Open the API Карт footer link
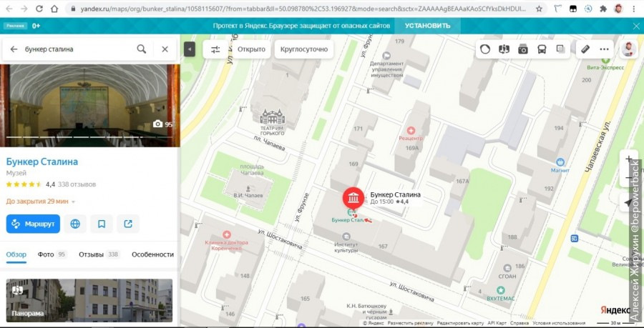Image resolution: width=644 pixels, height=328 pixels. [x=497, y=323]
